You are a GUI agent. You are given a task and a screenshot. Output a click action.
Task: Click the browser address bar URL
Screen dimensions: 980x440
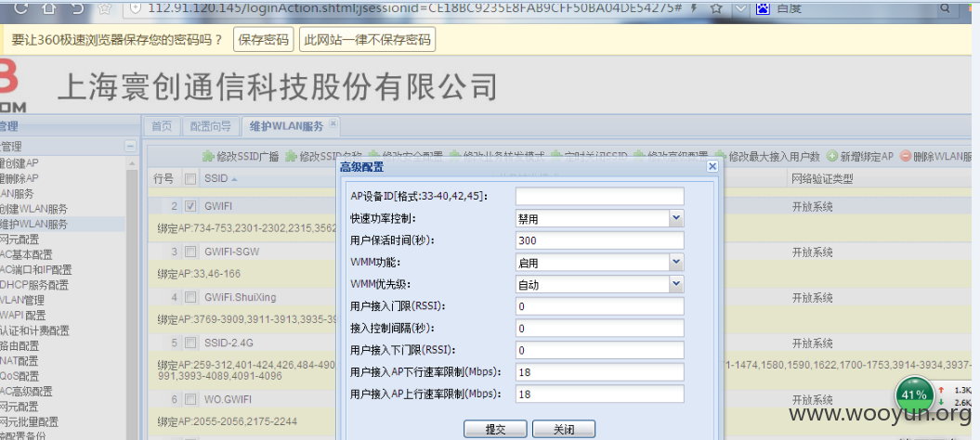pyautogui.click(x=414, y=8)
